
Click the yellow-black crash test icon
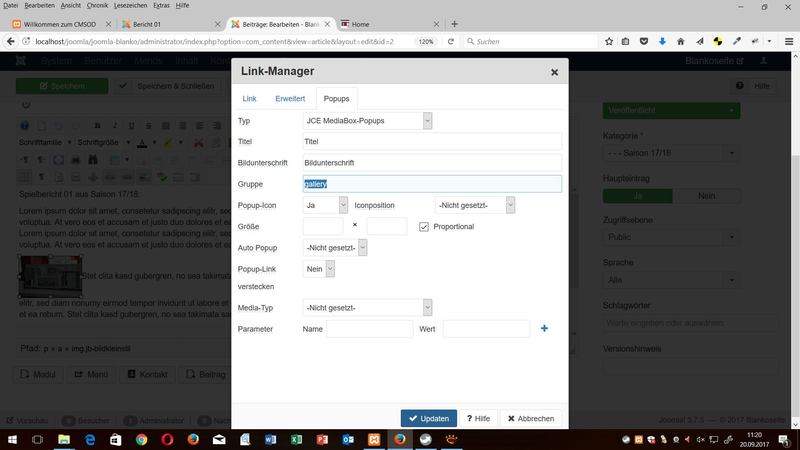[x=718, y=41]
